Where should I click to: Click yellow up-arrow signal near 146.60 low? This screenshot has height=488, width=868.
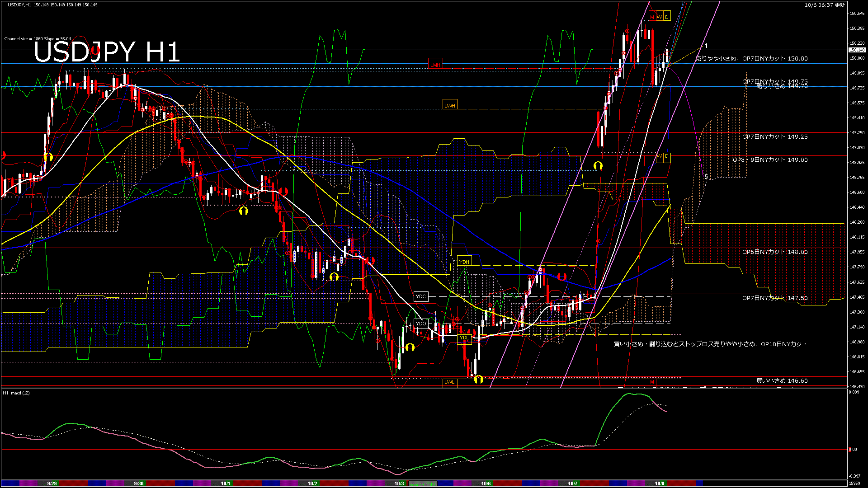point(479,380)
